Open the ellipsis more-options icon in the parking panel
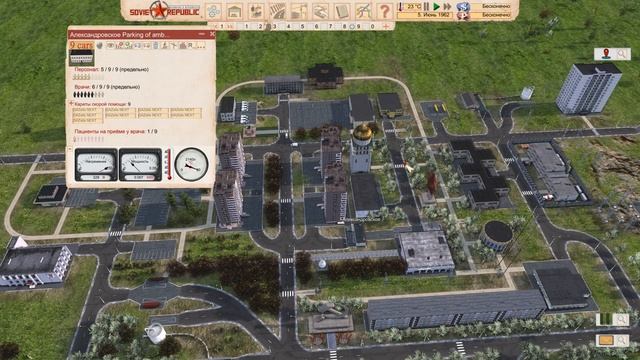This screenshot has height=360, width=640. 201,47
